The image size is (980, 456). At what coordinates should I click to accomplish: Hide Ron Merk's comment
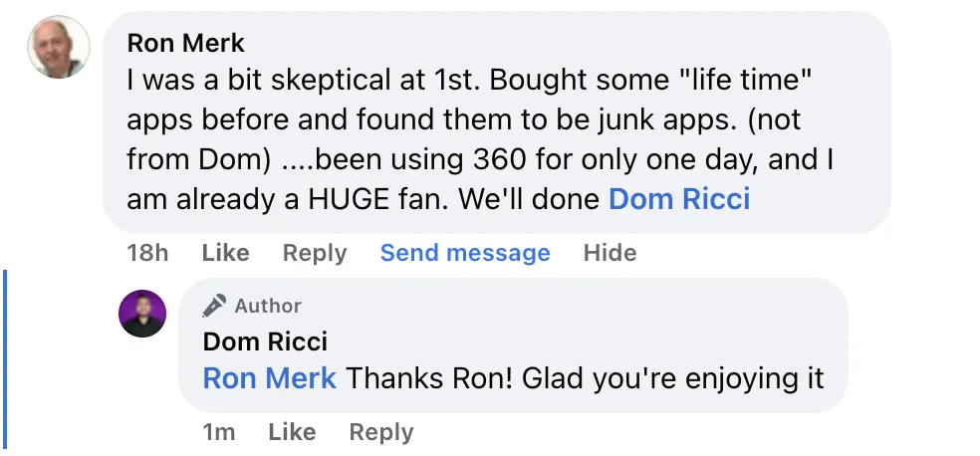point(610,253)
